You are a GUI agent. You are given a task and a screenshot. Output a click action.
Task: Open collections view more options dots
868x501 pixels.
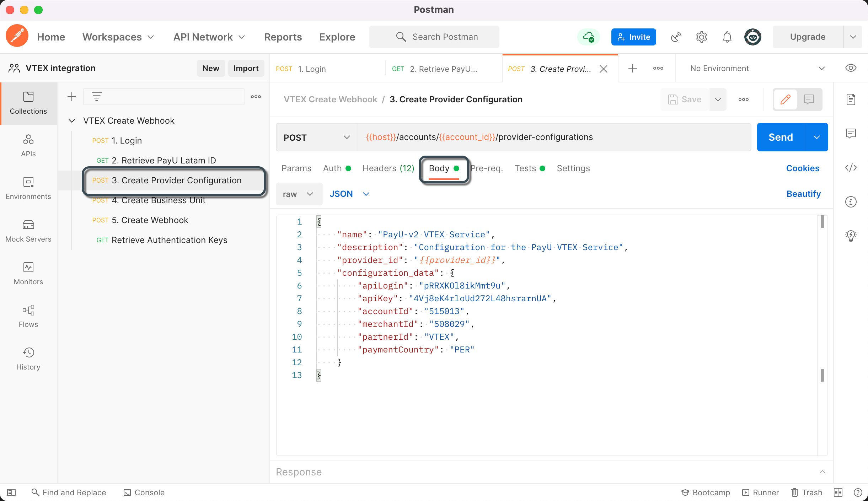click(256, 97)
